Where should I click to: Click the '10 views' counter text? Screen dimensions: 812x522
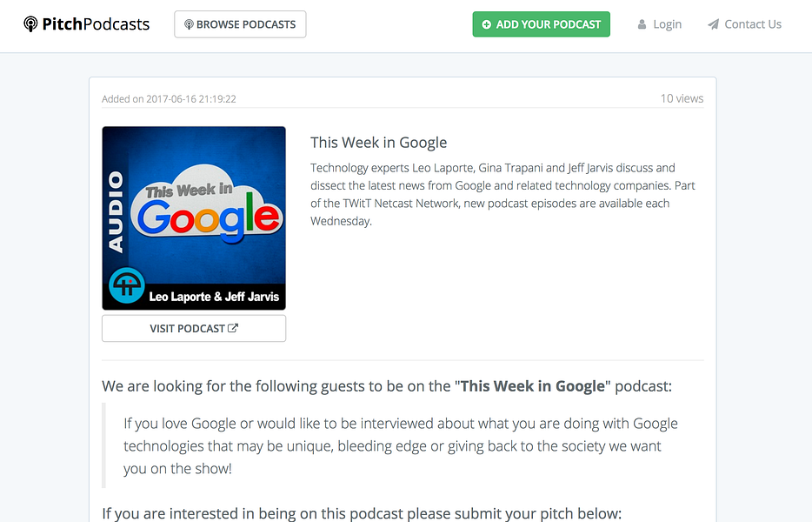(x=682, y=98)
